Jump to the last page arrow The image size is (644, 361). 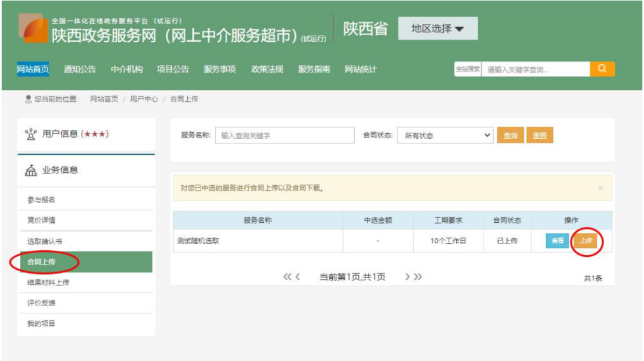click(417, 277)
